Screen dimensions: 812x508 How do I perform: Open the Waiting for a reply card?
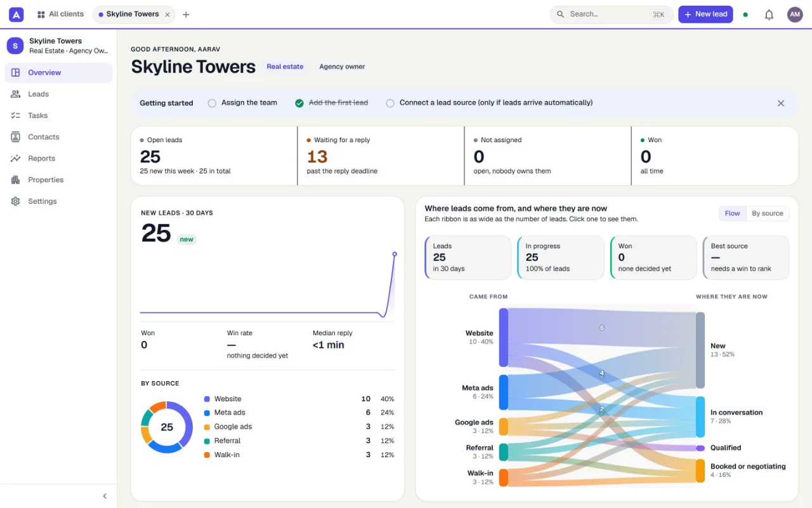click(381, 156)
